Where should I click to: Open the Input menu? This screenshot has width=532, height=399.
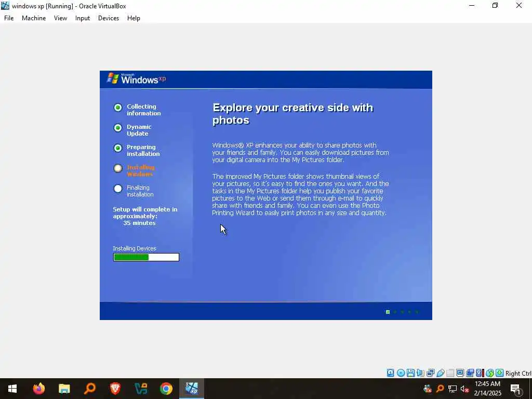point(83,18)
